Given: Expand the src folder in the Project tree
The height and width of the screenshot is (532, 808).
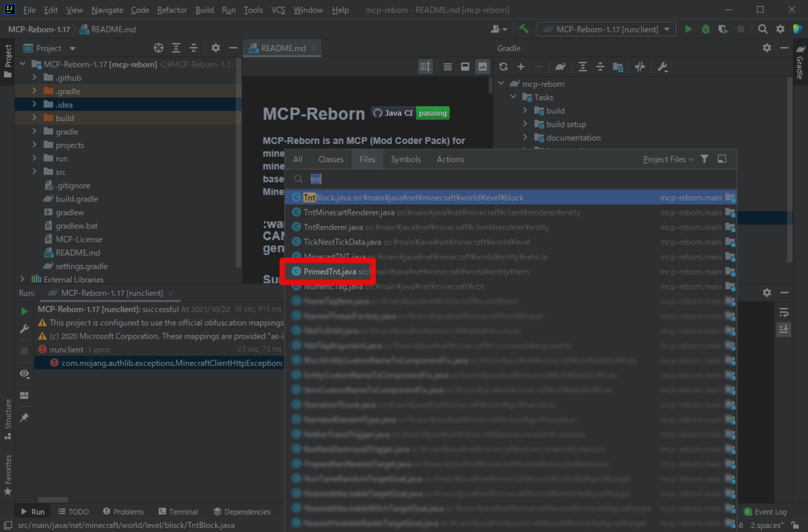Looking at the screenshot, I should [34, 172].
